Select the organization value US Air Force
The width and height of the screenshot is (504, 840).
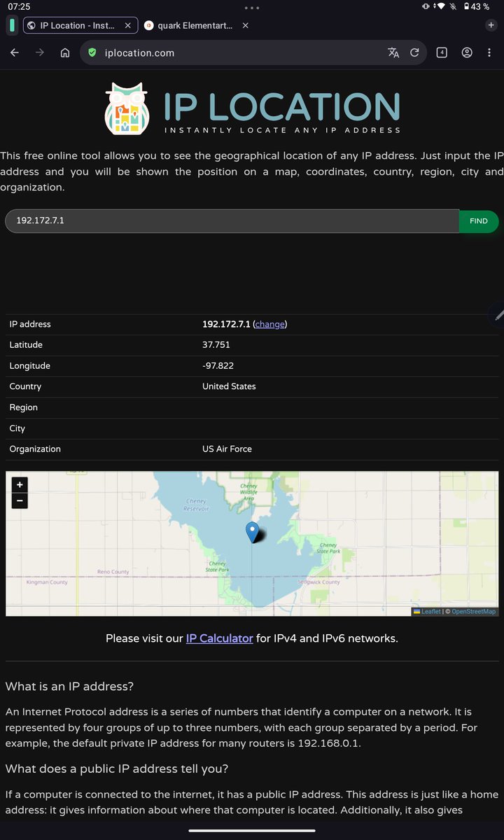coord(227,449)
